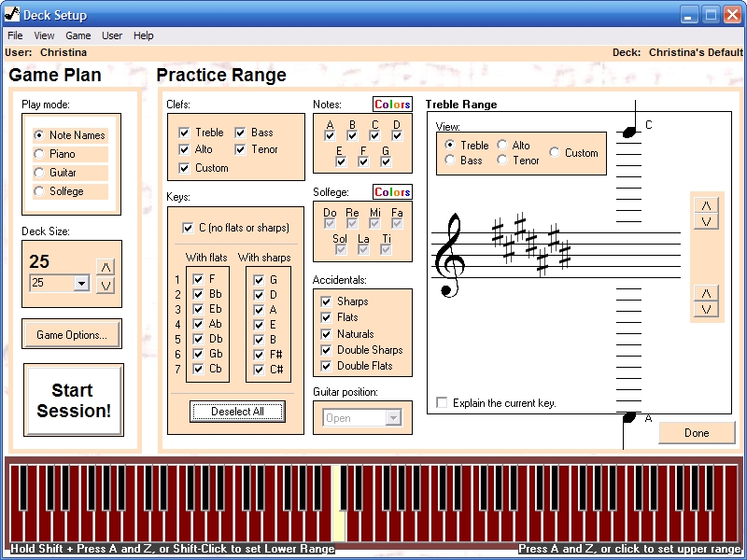Screen dimensions: 747x560
Task: Toggle the Bass clef checkbox
Action: pyautogui.click(x=240, y=133)
